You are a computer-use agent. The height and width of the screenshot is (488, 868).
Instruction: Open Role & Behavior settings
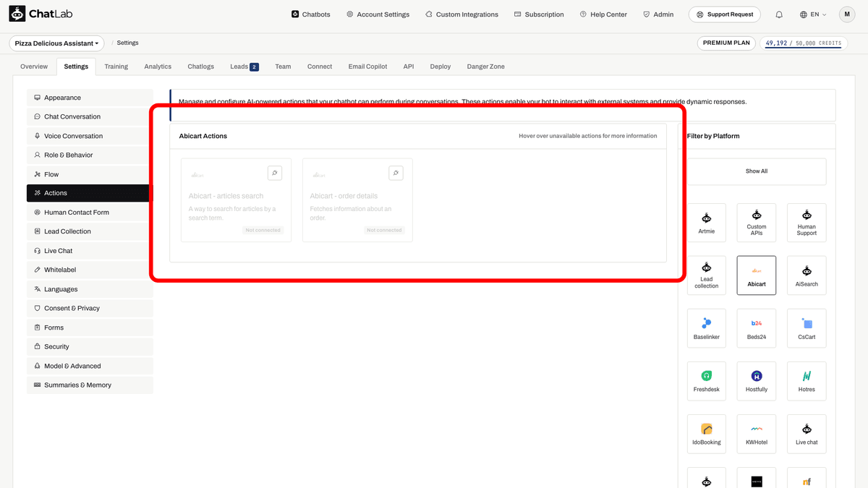(x=90, y=155)
